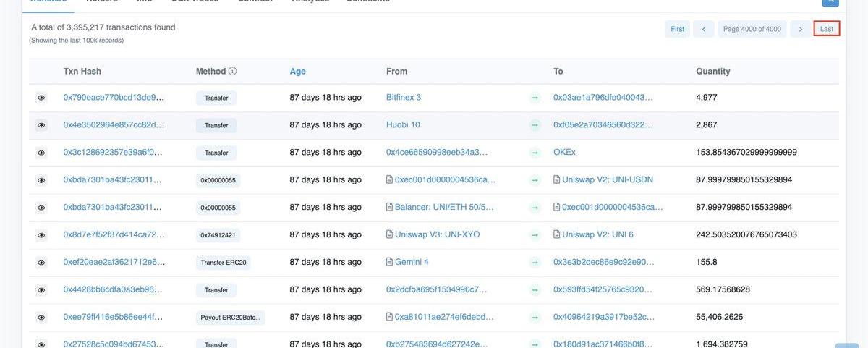Open sender address 0x2dcfba695f1534990c7
868x348 pixels.
tap(437, 289)
